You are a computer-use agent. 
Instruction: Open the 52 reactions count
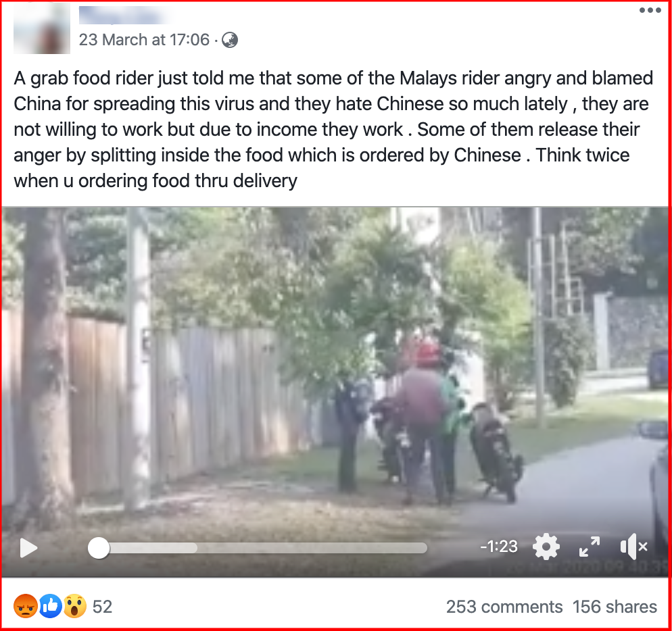pos(103,607)
